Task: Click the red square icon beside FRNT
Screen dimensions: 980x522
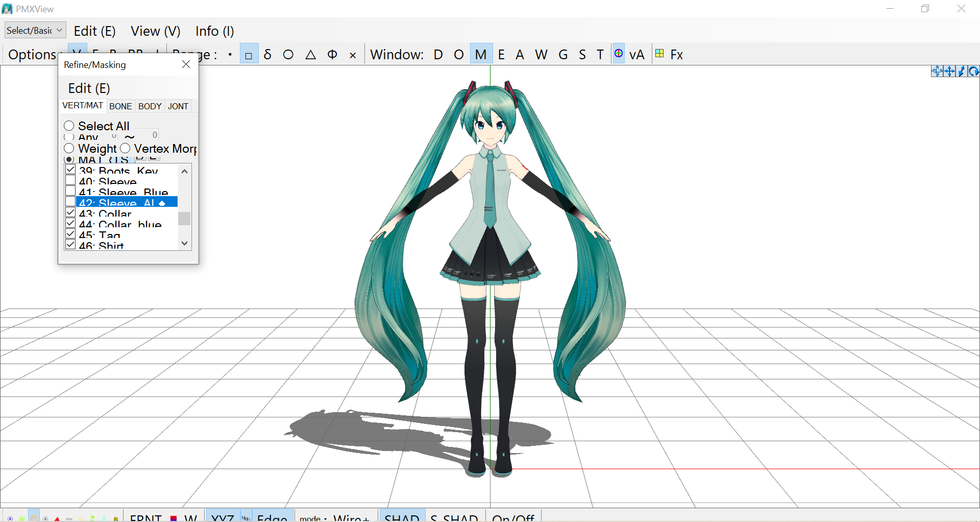Action: 174,518
